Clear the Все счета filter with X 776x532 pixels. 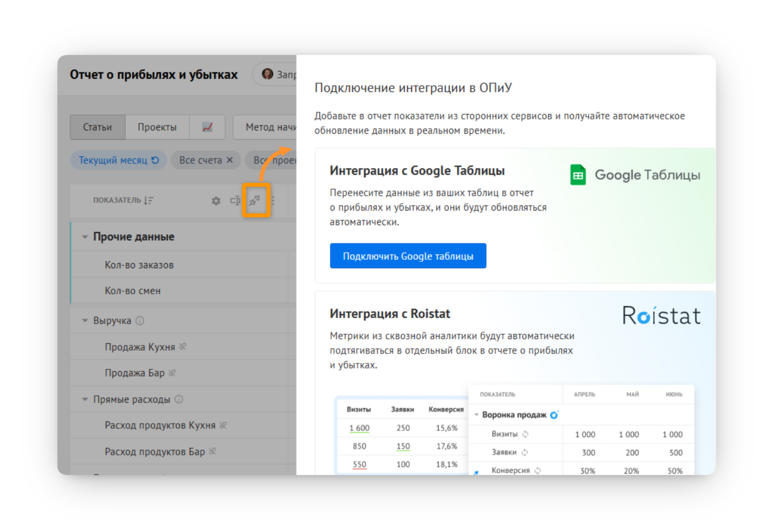click(230, 160)
